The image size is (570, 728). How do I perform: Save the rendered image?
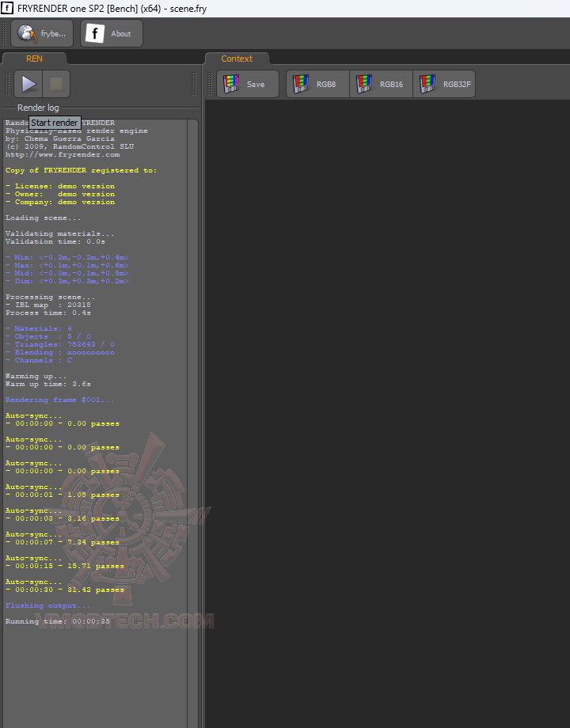tap(248, 84)
